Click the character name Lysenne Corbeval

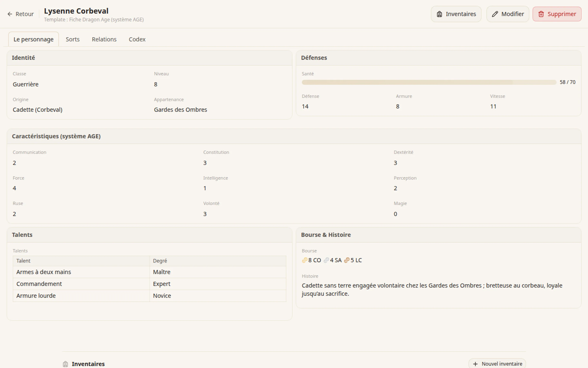(76, 11)
